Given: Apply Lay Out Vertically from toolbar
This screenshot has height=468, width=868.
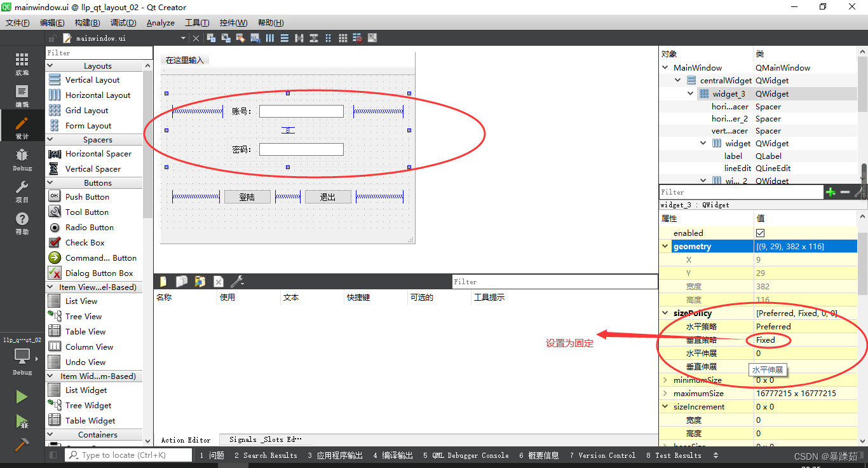Looking at the screenshot, I should click(x=285, y=38).
